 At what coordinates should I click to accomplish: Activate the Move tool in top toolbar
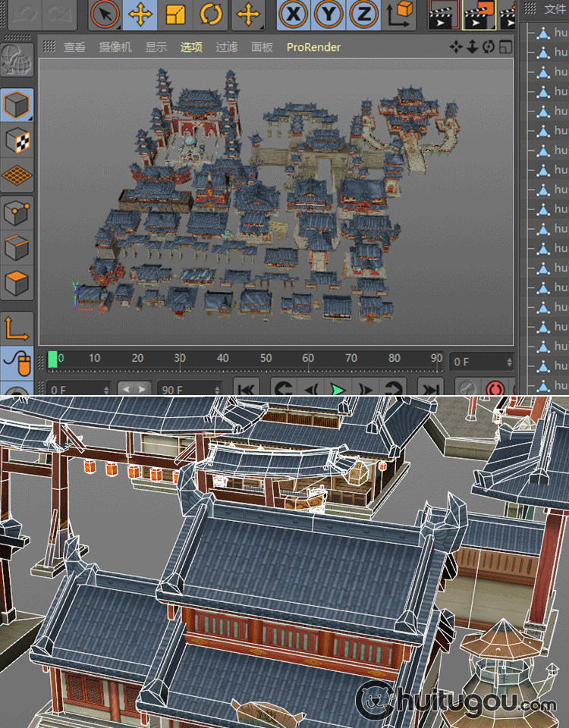[x=140, y=14]
